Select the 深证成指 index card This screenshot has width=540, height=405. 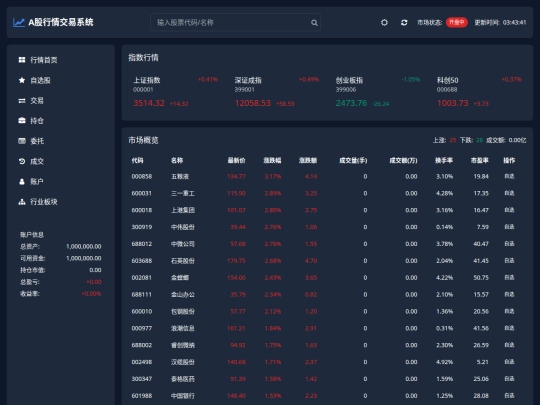click(x=277, y=92)
